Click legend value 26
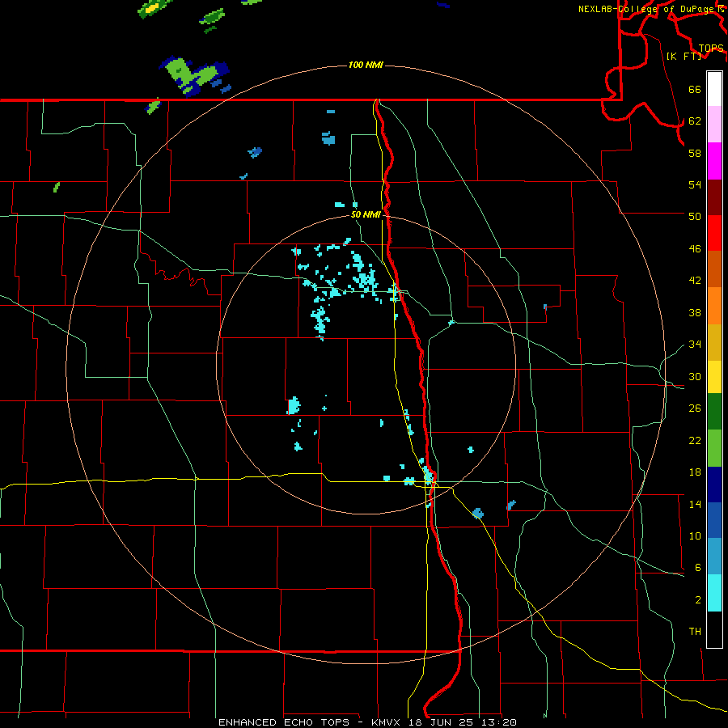Image resolution: width=728 pixels, height=728 pixels. click(x=695, y=408)
